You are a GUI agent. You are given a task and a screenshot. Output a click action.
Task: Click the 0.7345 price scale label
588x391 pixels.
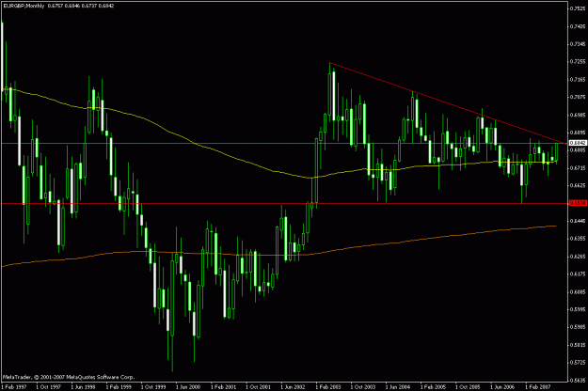pos(578,44)
